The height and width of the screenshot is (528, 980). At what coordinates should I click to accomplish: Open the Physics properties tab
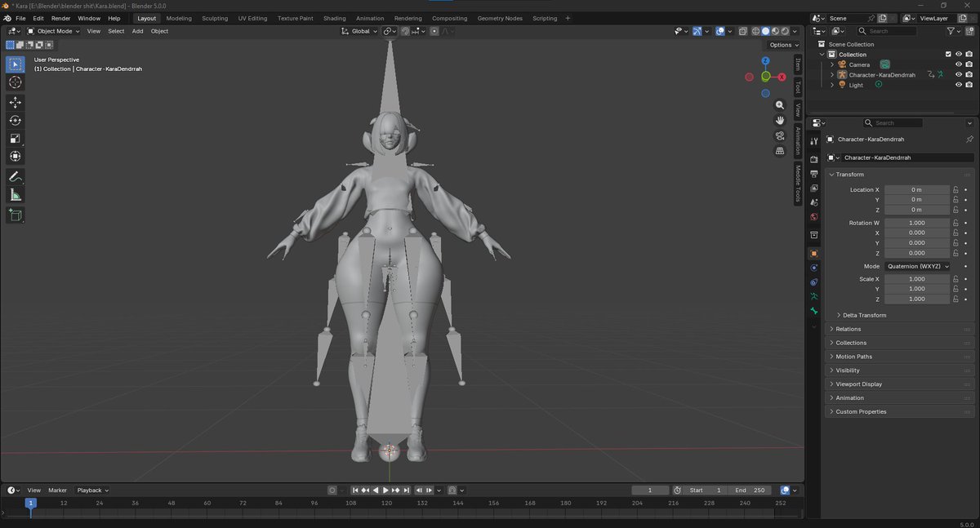pos(814,268)
